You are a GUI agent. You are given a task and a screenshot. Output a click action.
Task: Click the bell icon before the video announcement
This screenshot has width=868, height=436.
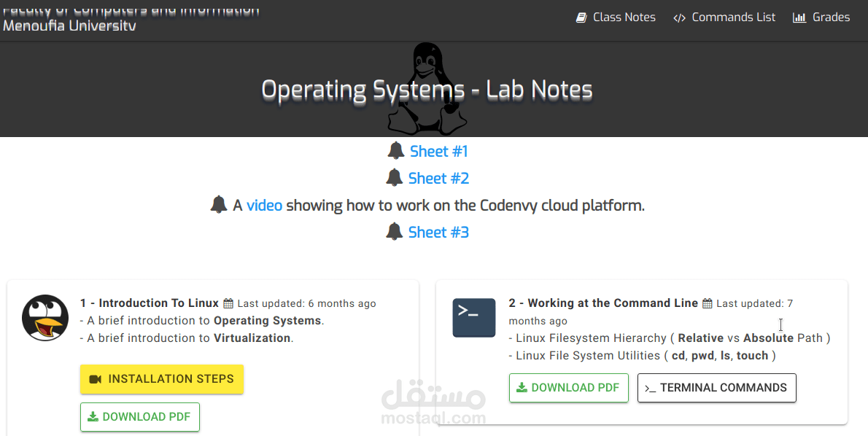219,204
